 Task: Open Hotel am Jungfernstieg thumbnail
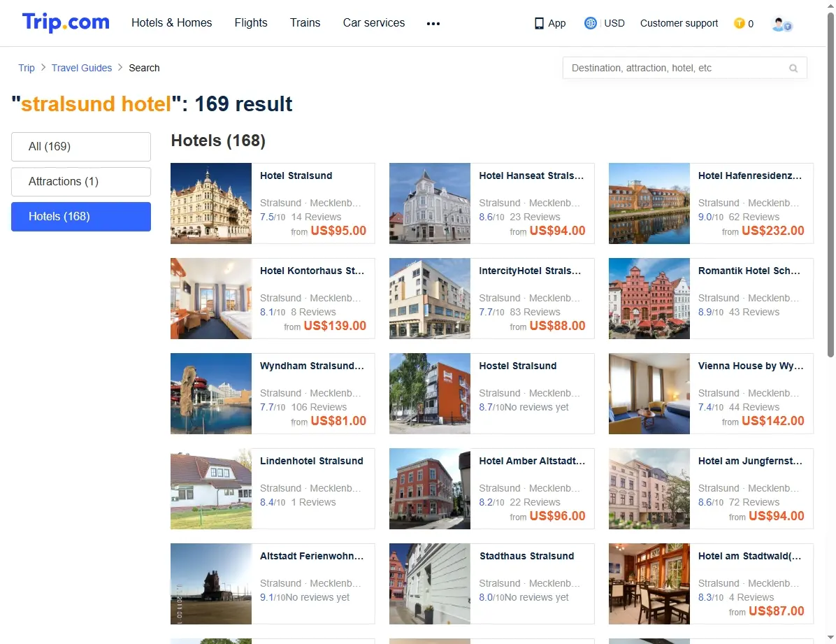coord(649,489)
